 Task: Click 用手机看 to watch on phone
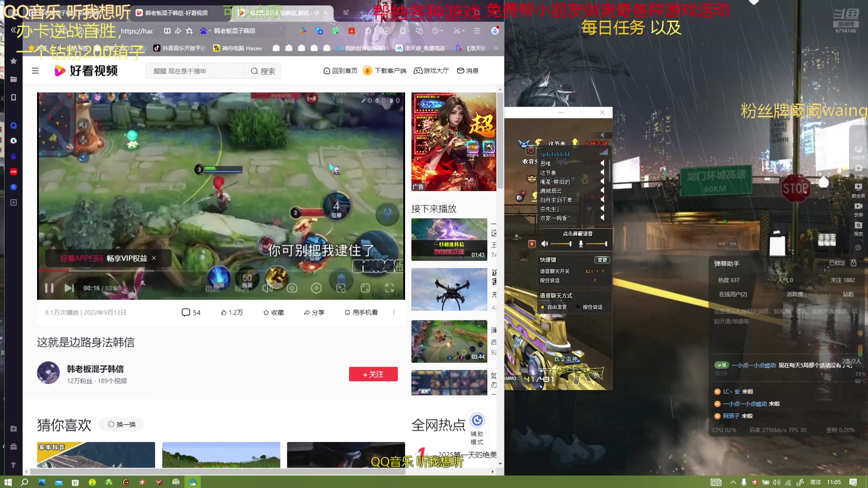pyautogui.click(x=361, y=312)
